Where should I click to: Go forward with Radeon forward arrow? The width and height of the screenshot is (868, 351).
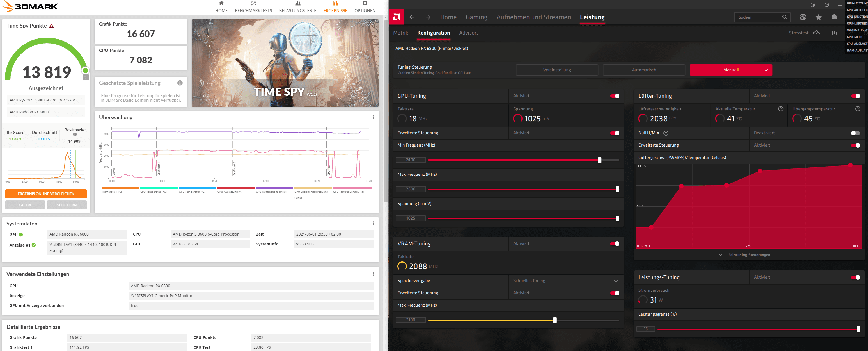[428, 17]
